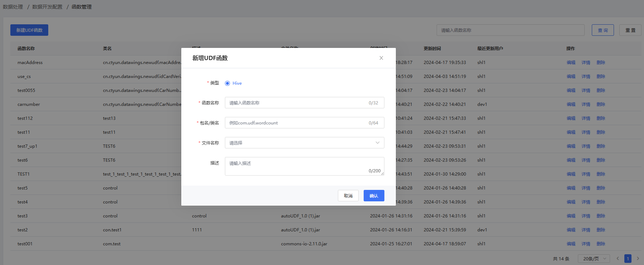
Task: View details of test0055
Action: [586, 90]
